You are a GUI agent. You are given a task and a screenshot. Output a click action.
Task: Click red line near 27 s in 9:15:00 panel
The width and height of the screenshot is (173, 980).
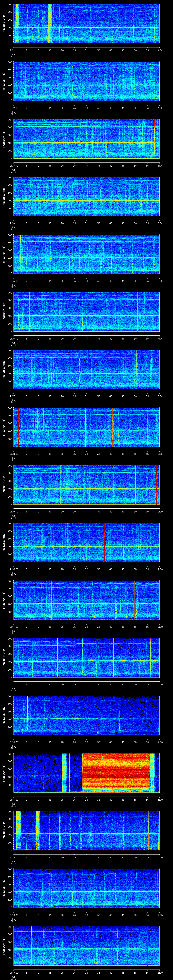point(79,831)
